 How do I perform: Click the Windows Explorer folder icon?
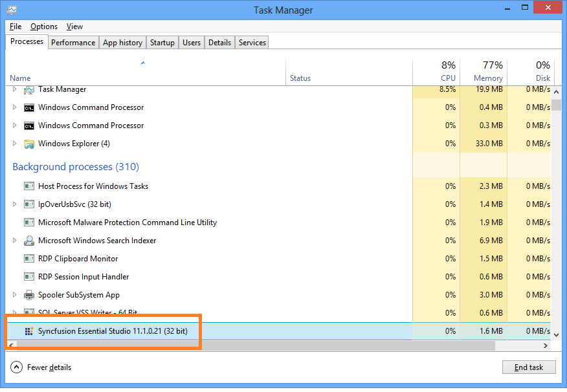coord(29,144)
